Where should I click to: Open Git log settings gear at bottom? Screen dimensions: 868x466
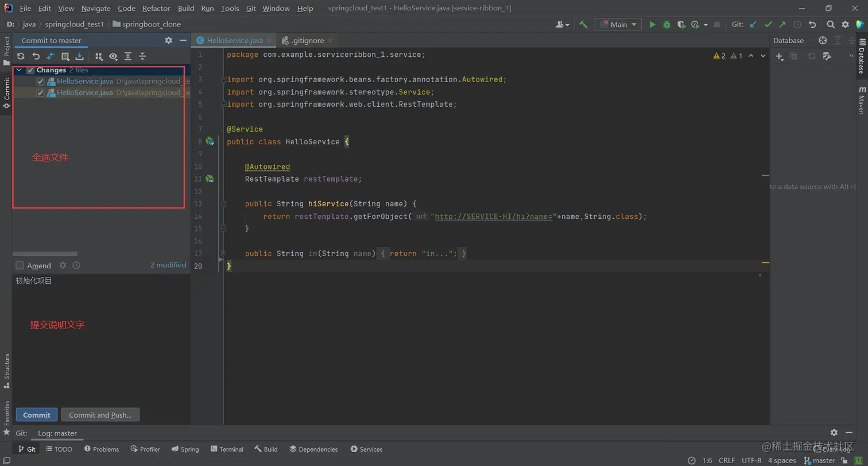click(834, 433)
